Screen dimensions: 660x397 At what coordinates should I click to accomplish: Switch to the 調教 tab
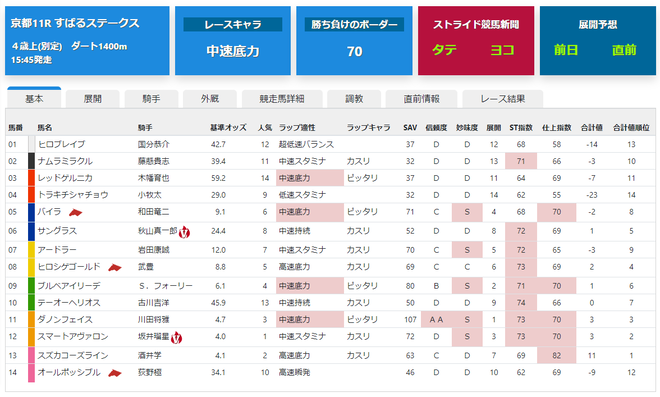(x=354, y=99)
